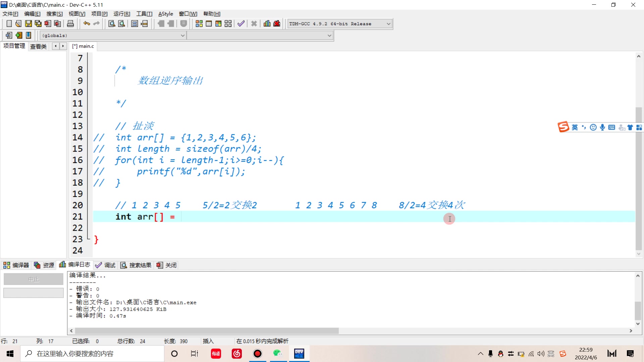Compile the program with four-color grid icon

click(199, 24)
